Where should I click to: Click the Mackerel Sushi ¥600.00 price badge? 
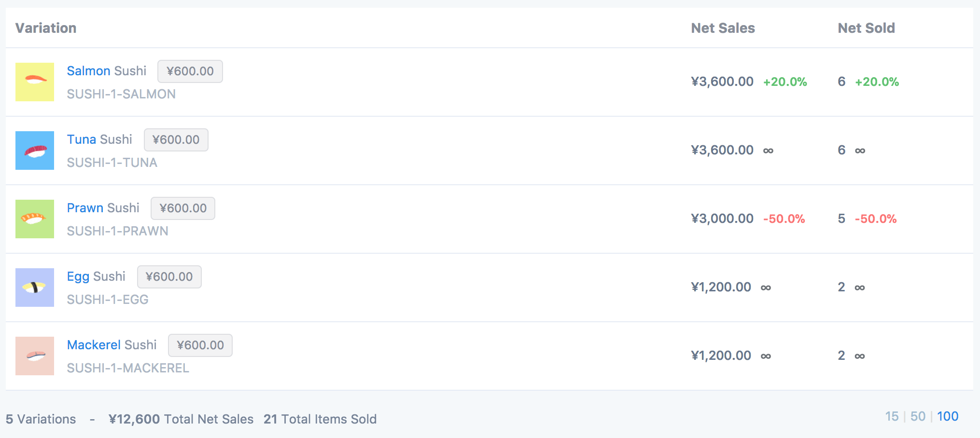coord(200,345)
